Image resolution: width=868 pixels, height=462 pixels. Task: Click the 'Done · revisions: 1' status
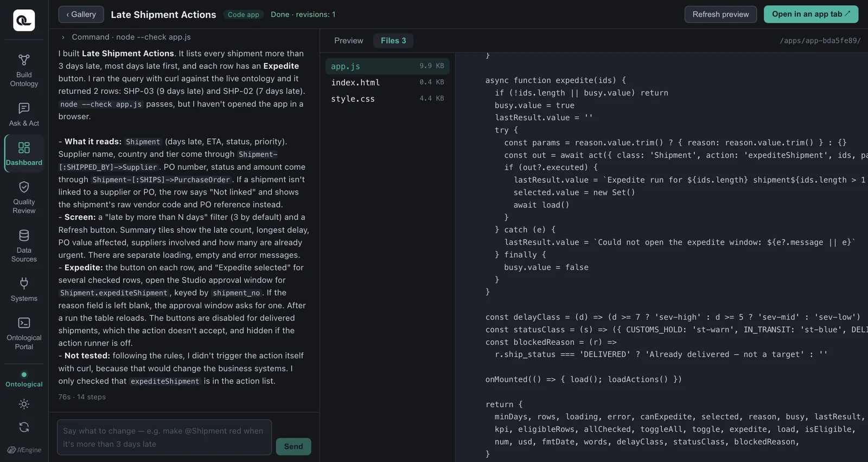303,15
